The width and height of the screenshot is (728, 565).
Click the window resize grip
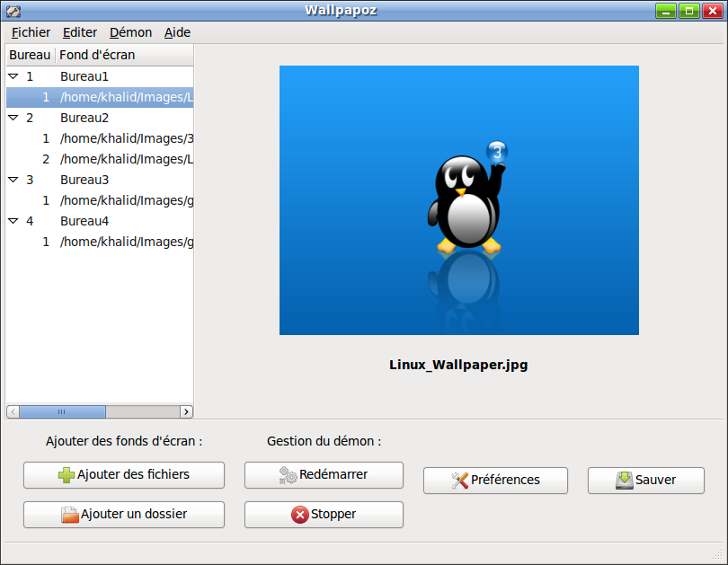pos(718,554)
